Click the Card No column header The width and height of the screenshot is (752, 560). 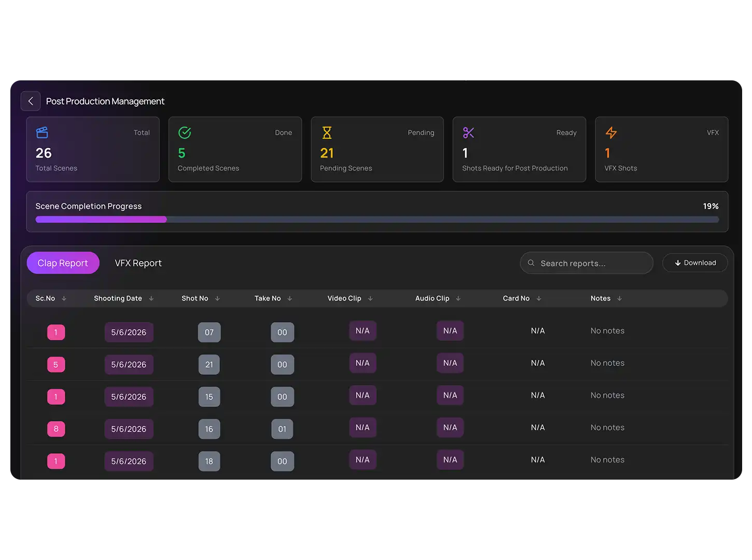point(516,298)
